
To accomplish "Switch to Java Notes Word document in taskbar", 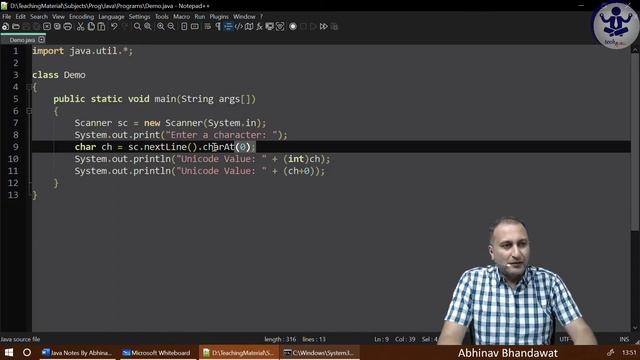I will [x=78, y=352].
